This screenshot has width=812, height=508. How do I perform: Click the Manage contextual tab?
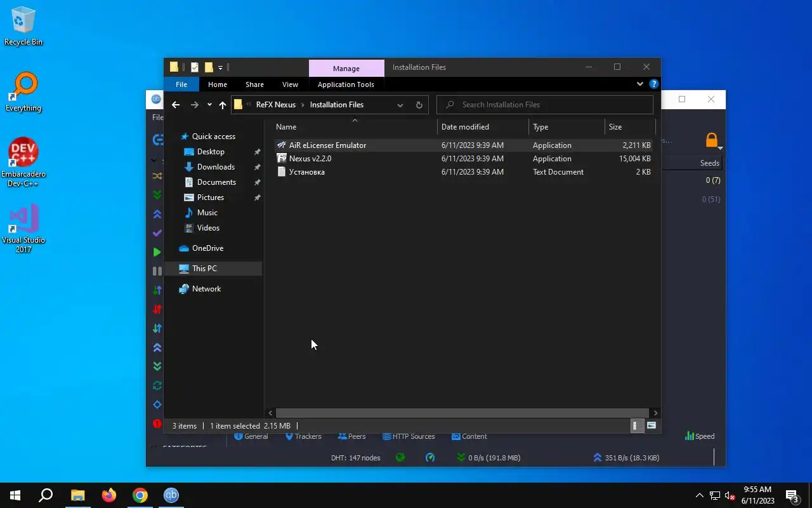[x=346, y=69]
